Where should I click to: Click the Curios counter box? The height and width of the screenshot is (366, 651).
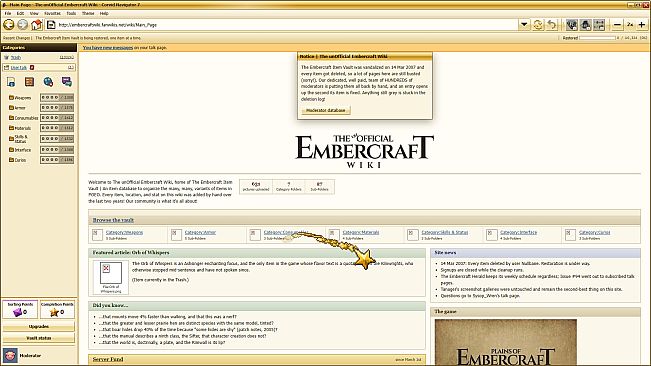pos(57,160)
